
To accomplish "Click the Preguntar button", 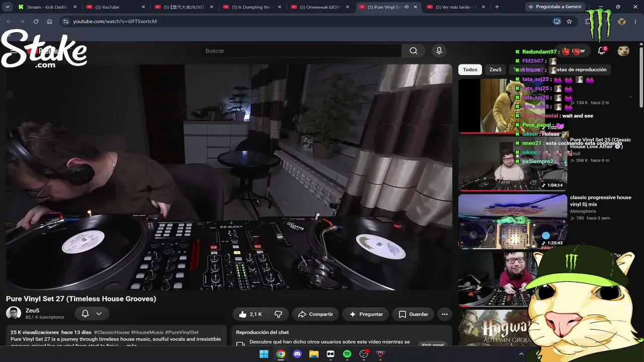I will pyautogui.click(x=366, y=314).
